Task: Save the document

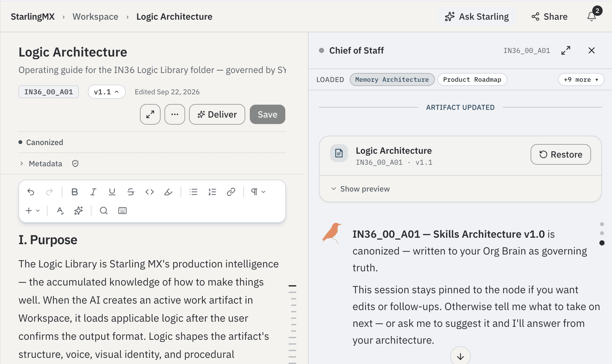Action: point(268,114)
